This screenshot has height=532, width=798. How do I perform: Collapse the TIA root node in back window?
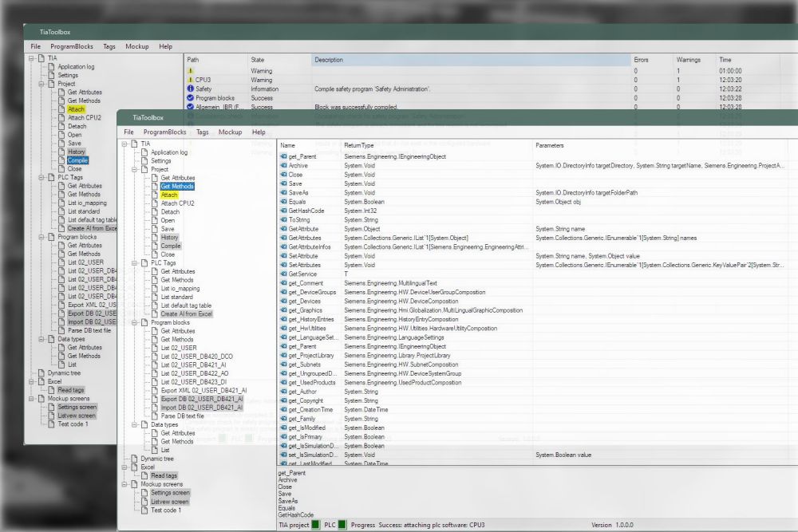pyautogui.click(x=31, y=58)
